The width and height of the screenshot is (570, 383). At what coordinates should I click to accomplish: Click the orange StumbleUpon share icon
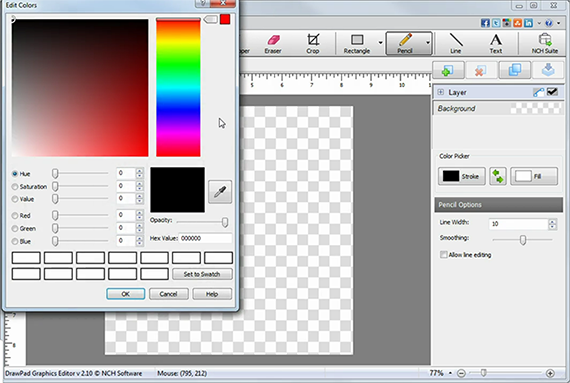[517, 23]
